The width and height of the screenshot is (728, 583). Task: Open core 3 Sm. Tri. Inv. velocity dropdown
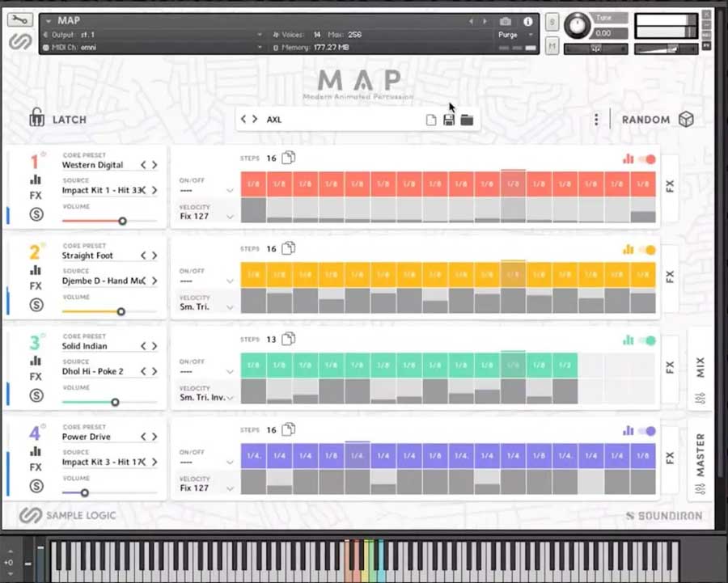tap(206, 397)
